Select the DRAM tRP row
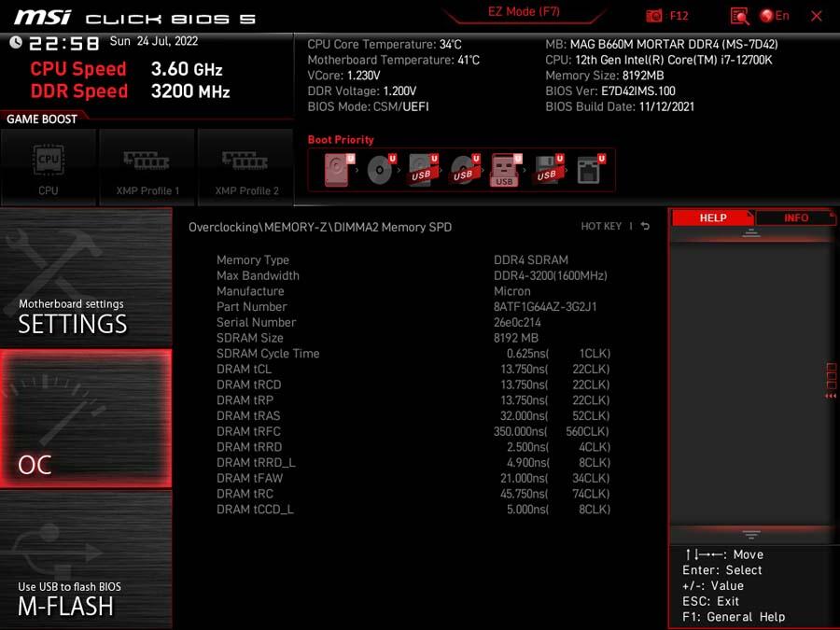The image size is (840, 630). 413,399
